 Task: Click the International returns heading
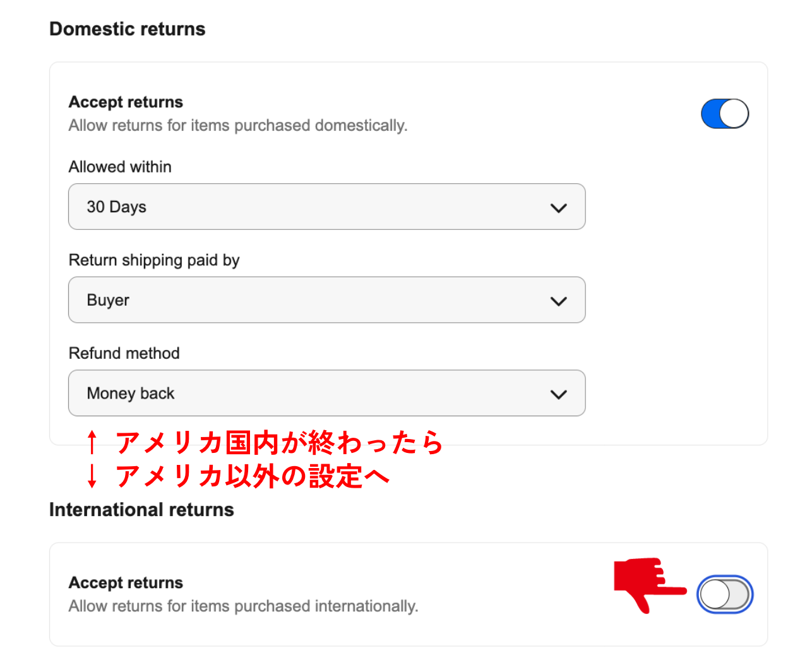click(x=141, y=510)
